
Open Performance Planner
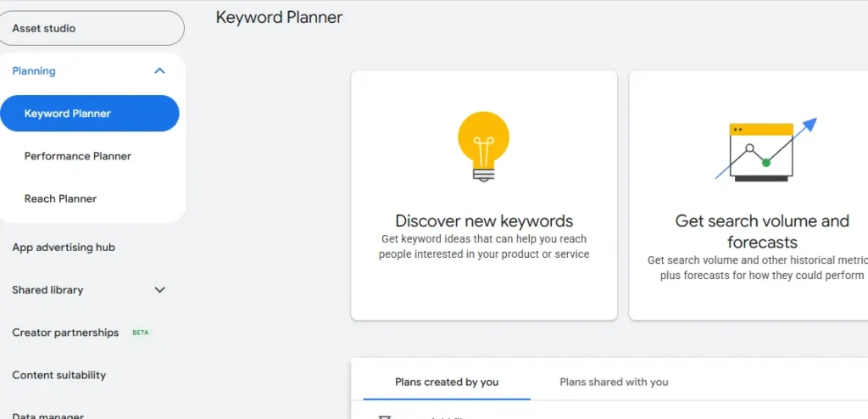(x=78, y=156)
